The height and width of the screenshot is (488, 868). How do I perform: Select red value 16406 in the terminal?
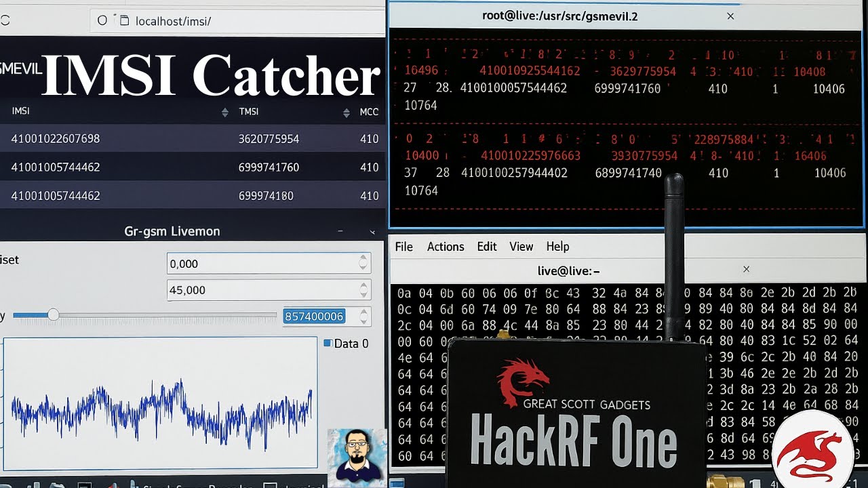point(810,156)
